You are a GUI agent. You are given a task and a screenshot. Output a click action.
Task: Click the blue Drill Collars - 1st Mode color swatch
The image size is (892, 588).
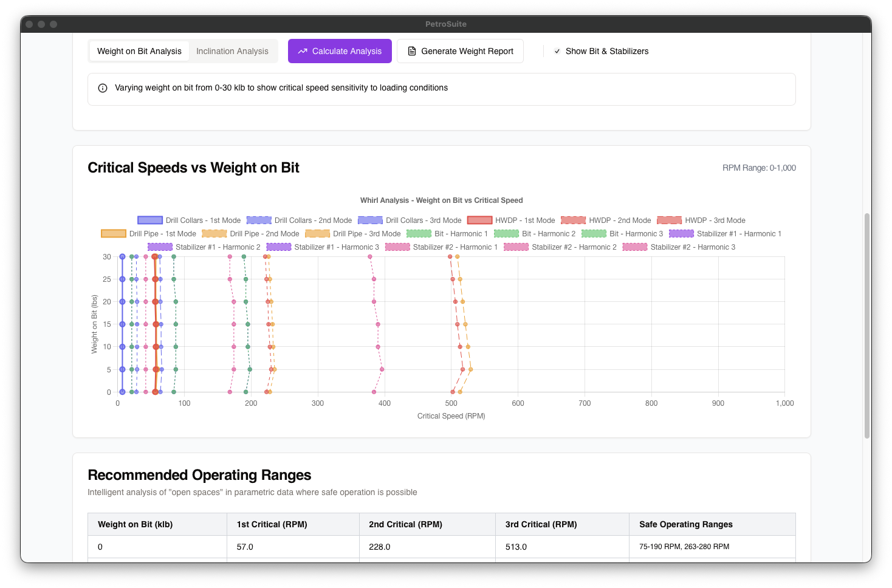click(x=149, y=220)
